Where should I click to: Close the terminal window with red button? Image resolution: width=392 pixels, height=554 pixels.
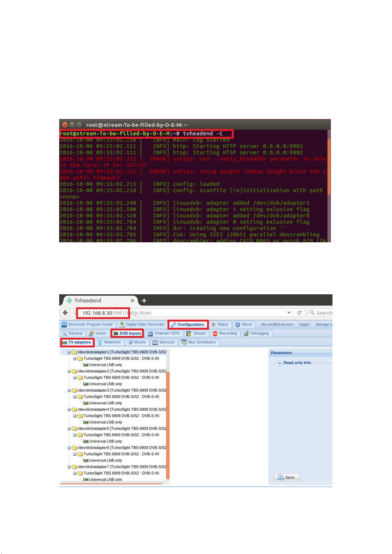coord(65,125)
